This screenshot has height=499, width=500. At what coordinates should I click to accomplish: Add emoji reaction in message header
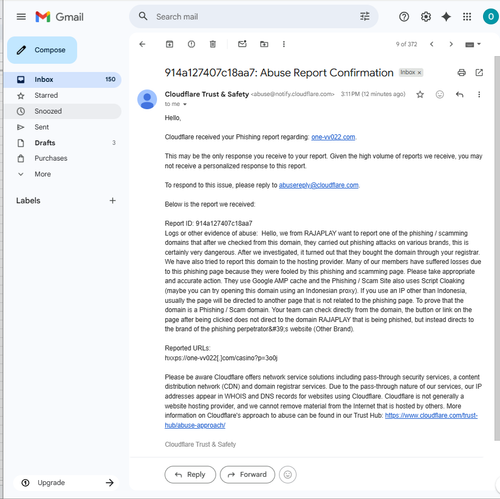(x=440, y=95)
